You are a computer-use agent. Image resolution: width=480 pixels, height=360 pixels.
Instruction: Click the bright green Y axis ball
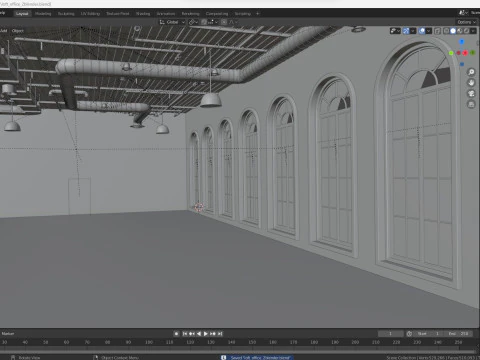451,53
